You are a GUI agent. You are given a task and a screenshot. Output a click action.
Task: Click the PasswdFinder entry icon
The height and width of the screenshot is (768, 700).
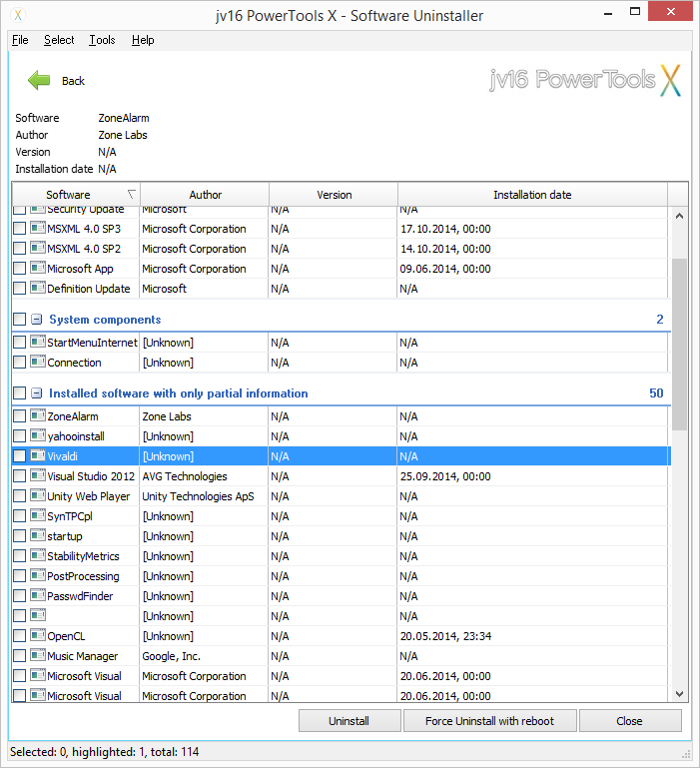tap(38, 596)
